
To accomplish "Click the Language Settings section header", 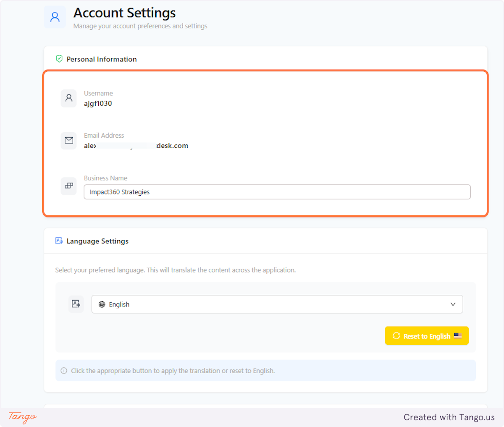I will (x=97, y=241).
